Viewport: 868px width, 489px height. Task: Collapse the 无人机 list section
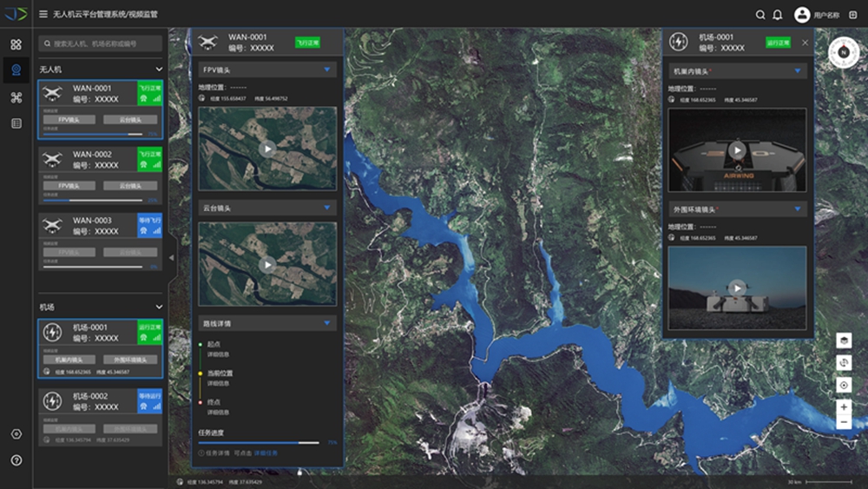[x=159, y=69]
